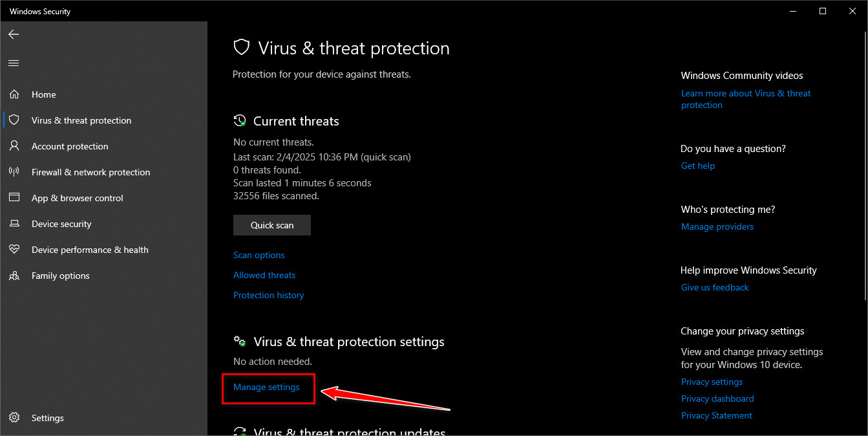Expand the hamburger navigation menu
This screenshot has width=868, height=436.
click(x=14, y=63)
